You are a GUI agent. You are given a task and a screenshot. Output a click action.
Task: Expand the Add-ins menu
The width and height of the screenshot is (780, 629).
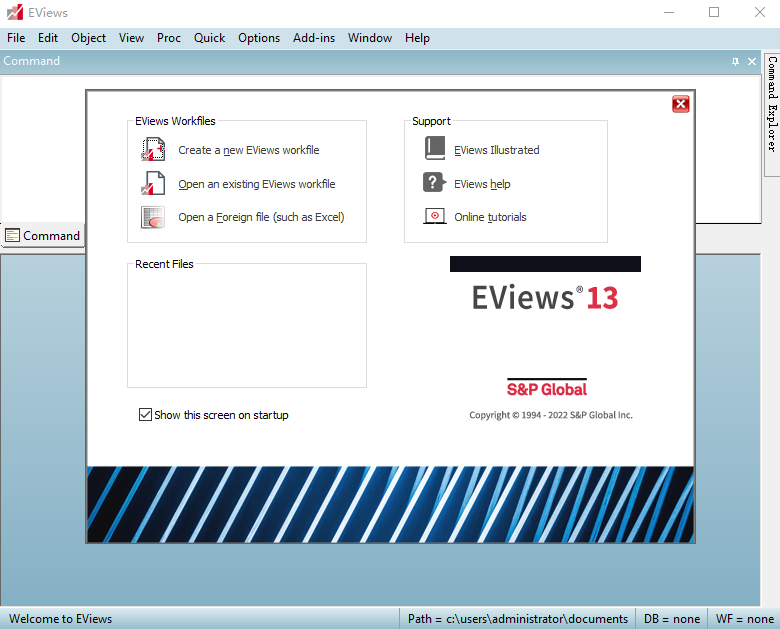pyautogui.click(x=314, y=38)
